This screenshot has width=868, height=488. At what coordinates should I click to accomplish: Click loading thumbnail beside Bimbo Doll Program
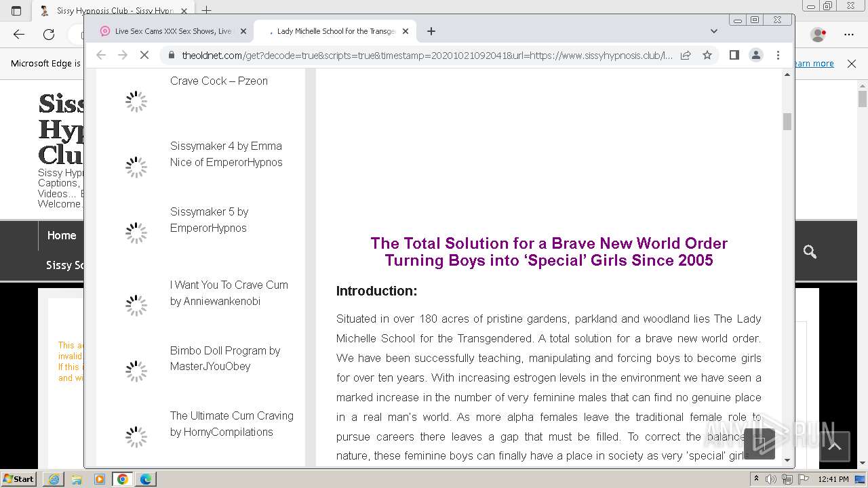click(136, 371)
